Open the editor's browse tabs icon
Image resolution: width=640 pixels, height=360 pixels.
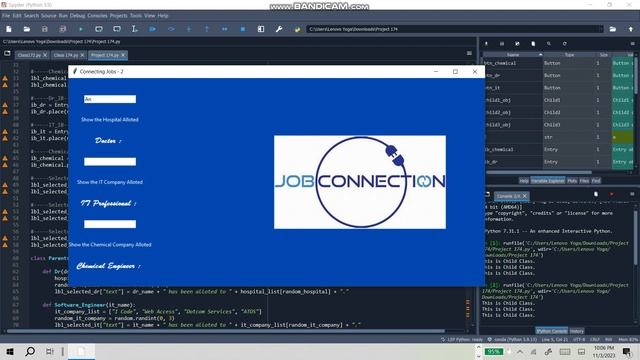(x=7, y=53)
